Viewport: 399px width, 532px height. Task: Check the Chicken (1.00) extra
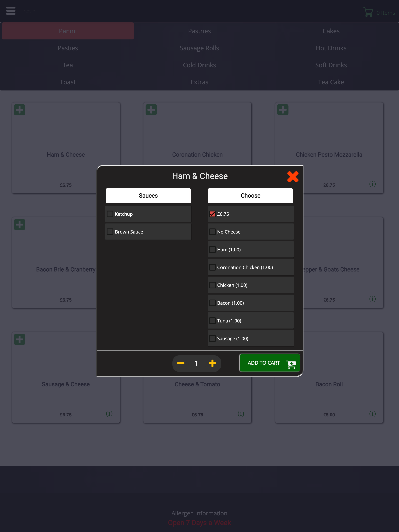[x=212, y=285]
